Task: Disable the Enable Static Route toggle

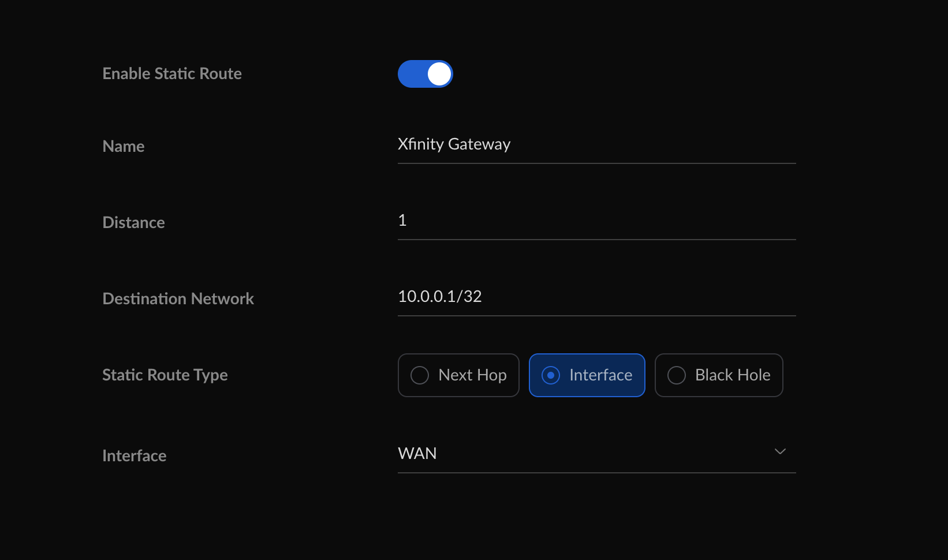Action: [425, 74]
